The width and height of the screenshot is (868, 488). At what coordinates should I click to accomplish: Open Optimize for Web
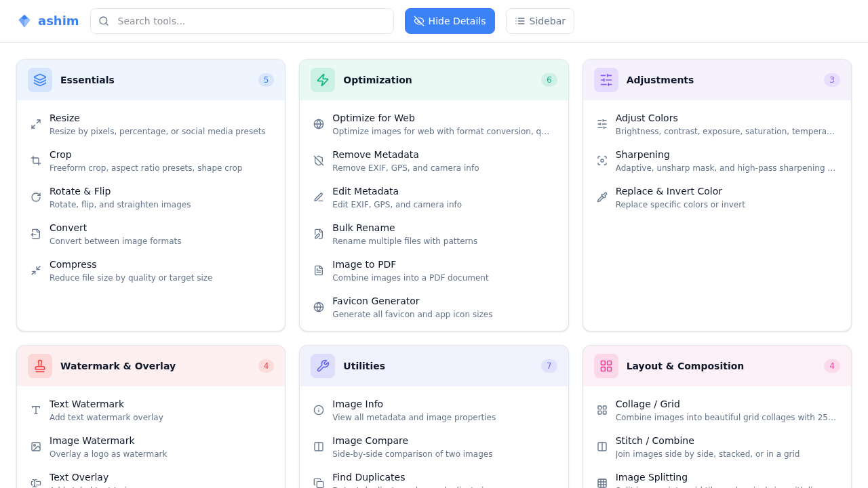click(x=434, y=124)
